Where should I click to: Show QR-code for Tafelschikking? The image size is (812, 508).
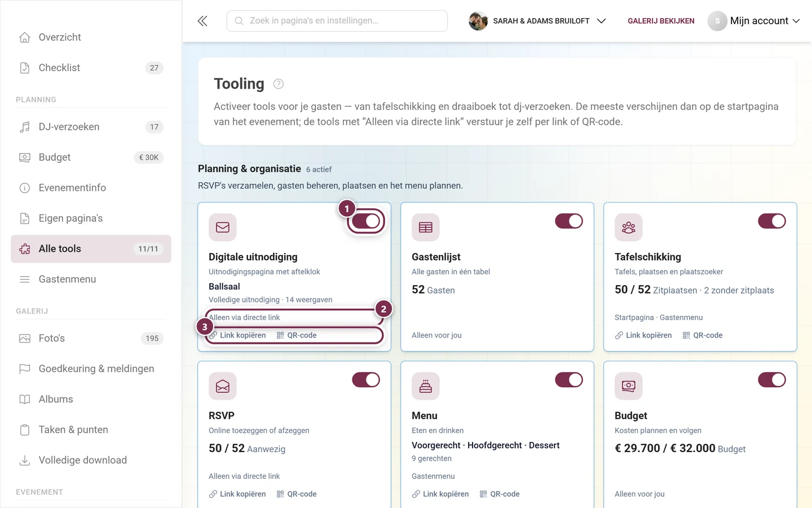(703, 335)
